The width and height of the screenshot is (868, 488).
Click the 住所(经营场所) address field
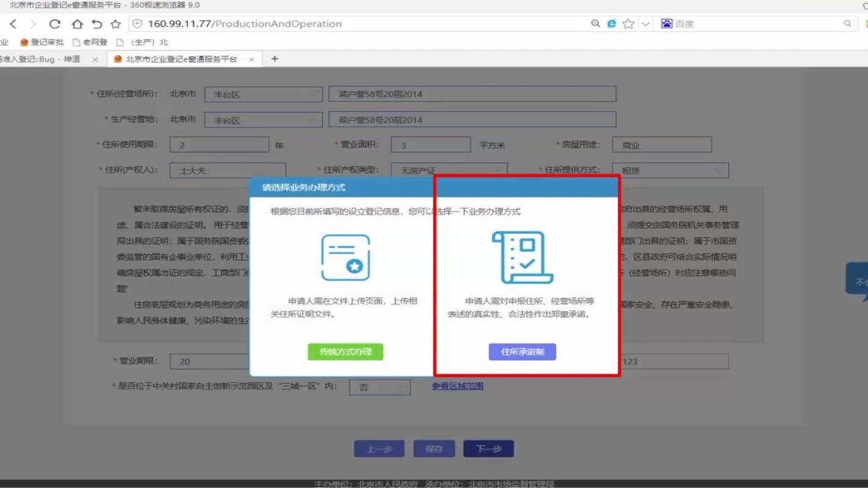472,94
